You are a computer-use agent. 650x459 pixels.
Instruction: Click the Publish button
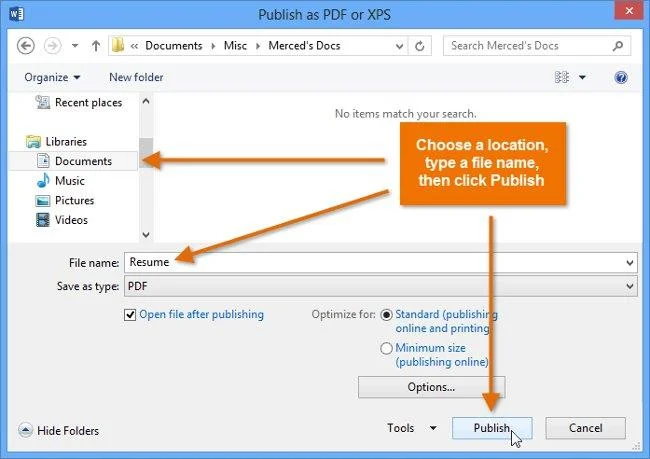pos(492,428)
